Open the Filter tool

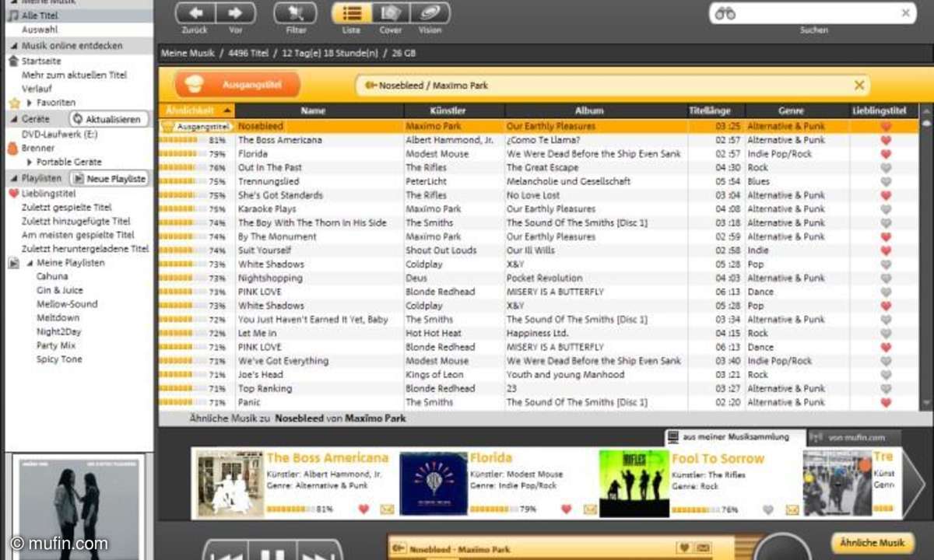tap(296, 13)
